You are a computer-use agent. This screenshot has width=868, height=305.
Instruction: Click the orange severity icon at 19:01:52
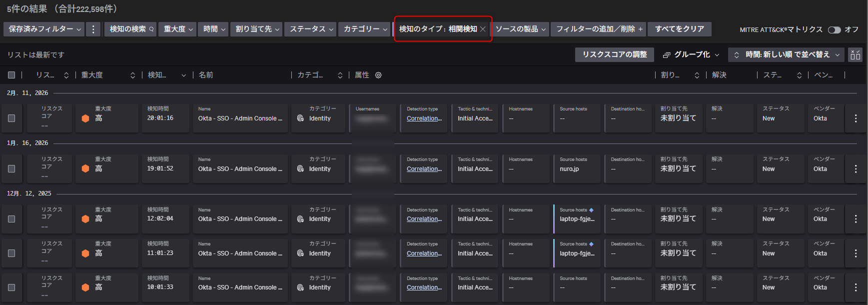click(x=85, y=169)
